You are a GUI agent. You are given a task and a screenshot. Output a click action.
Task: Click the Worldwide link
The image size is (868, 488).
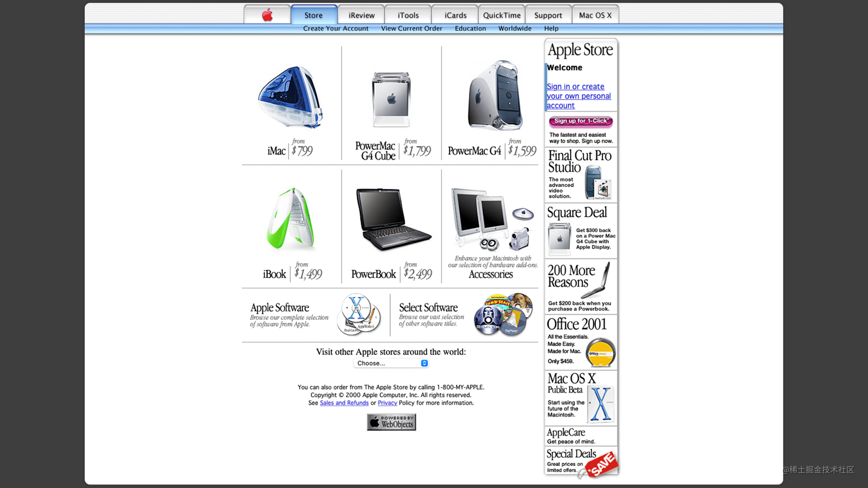(515, 28)
